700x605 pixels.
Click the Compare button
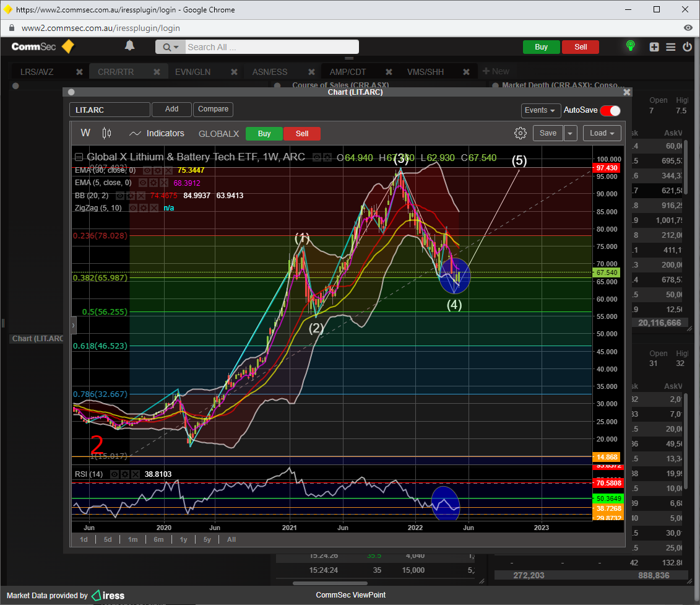[213, 109]
